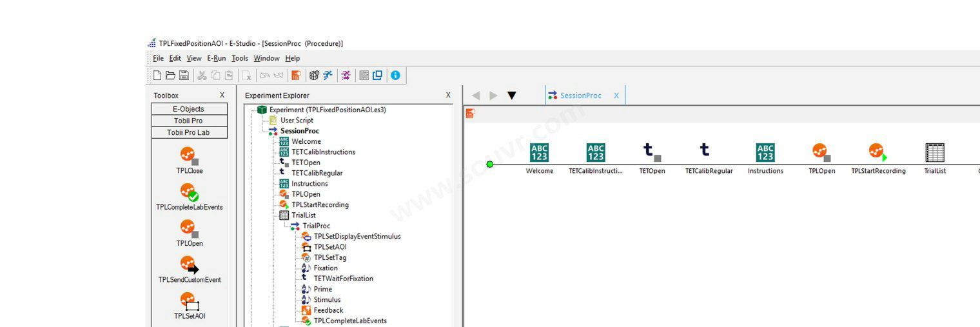Close the Experiment Explorer panel

448,95
